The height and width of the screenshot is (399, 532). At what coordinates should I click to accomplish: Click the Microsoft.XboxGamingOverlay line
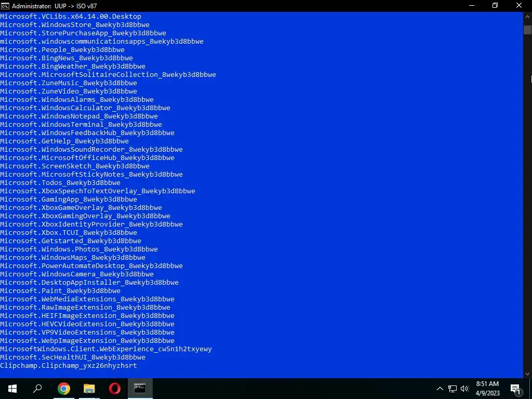(x=85, y=216)
